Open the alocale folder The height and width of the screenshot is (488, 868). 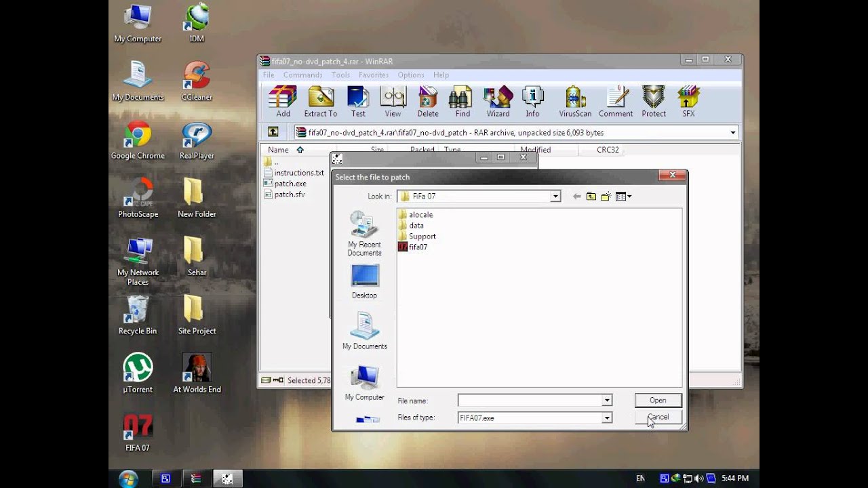click(415, 215)
